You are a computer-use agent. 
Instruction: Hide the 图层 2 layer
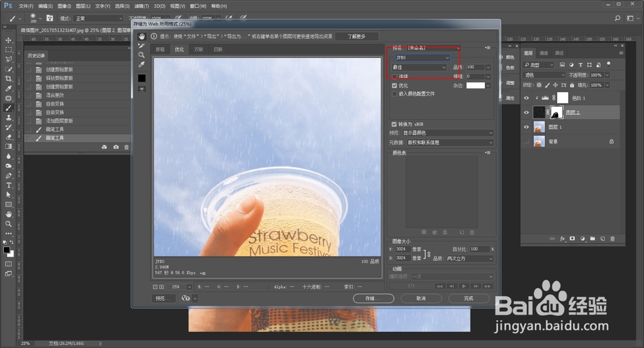(526, 113)
